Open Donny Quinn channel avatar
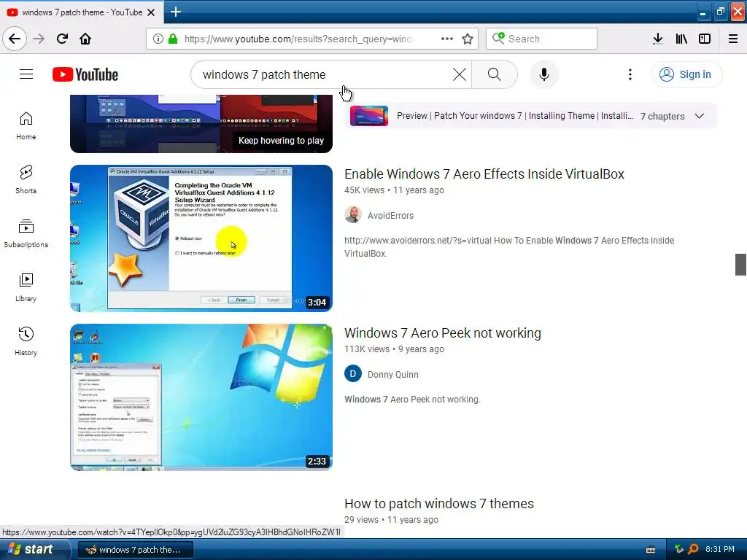The width and height of the screenshot is (747, 560). click(352, 374)
